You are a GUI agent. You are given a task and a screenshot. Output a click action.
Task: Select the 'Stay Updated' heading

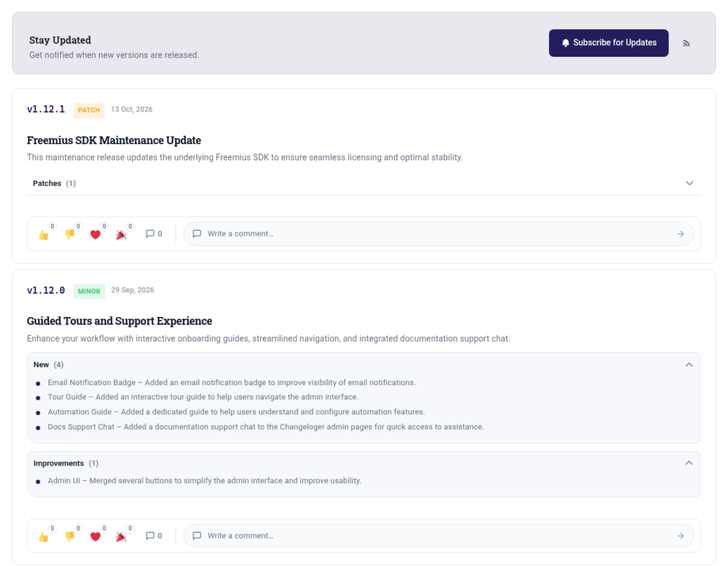click(x=60, y=40)
